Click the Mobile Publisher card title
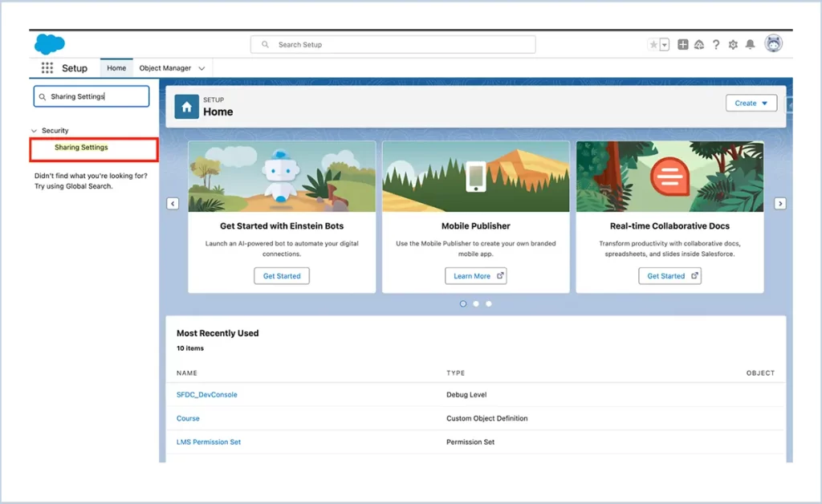Screen dimensions: 822x504 pos(475,226)
